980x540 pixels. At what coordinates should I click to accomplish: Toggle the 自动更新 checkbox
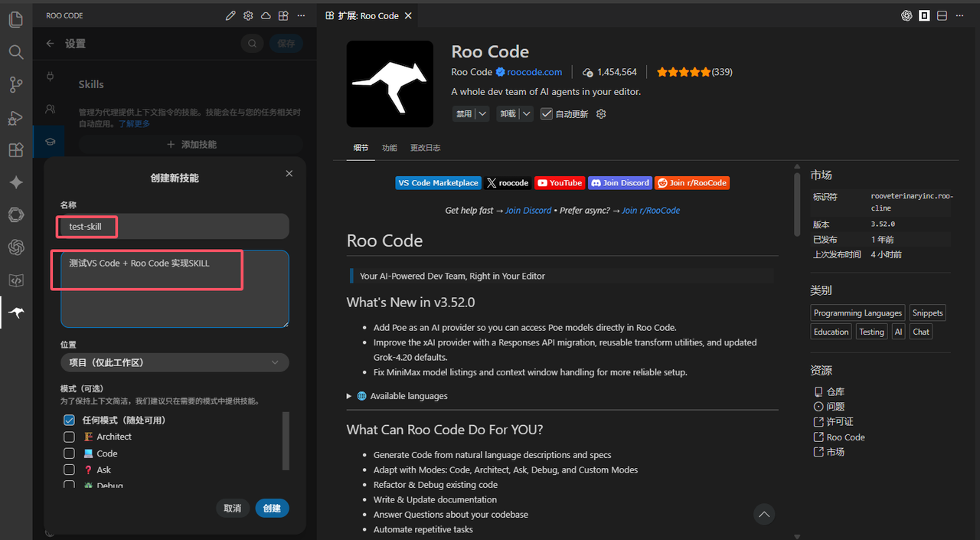[x=547, y=113]
